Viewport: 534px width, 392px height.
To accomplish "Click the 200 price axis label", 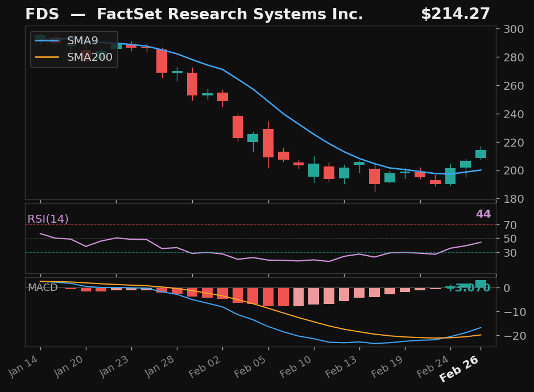I will [514, 170].
